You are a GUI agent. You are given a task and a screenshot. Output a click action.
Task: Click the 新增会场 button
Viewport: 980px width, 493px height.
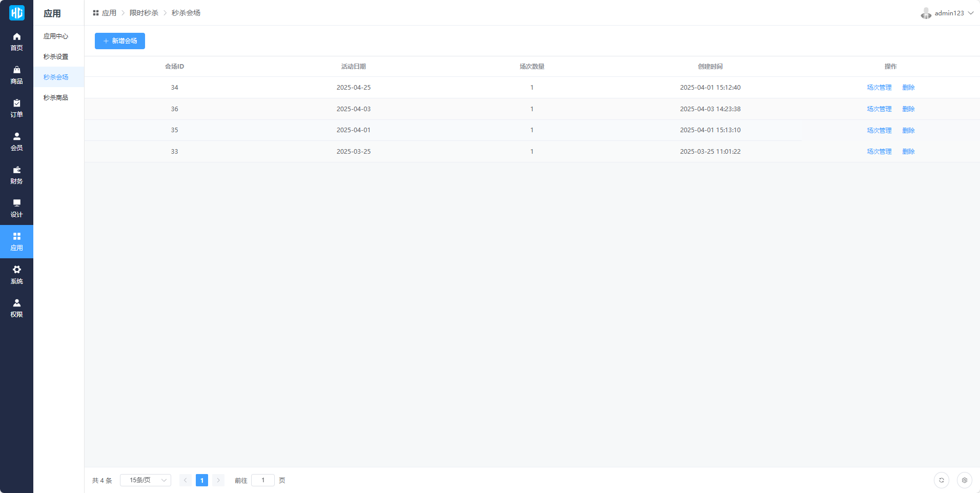[120, 41]
